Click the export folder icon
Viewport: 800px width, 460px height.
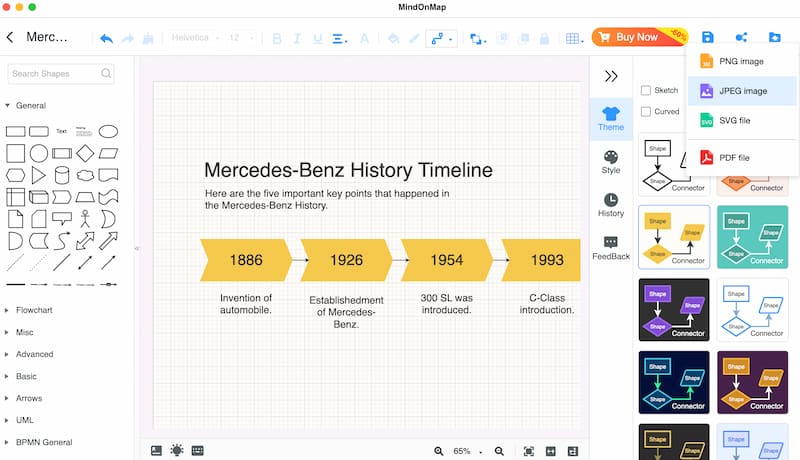pos(774,37)
